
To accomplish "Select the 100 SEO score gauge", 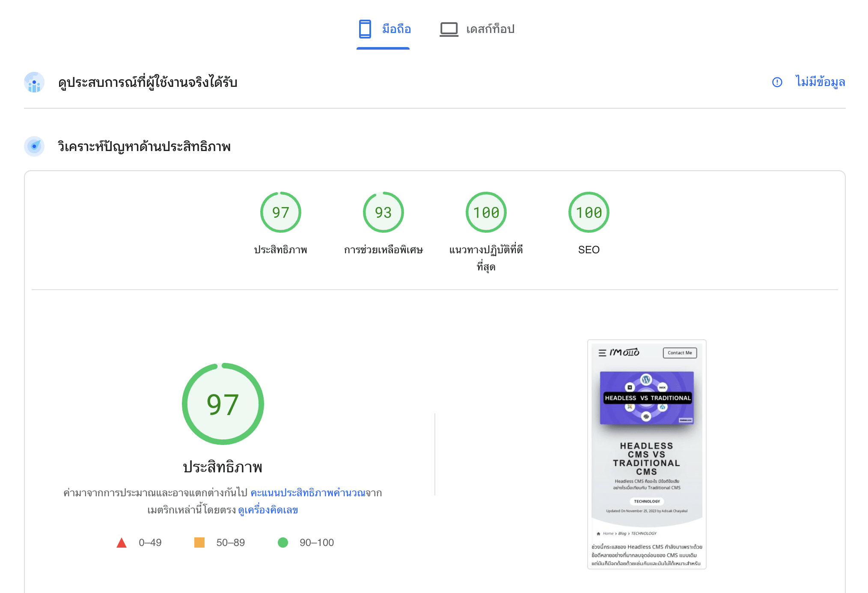I will tap(589, 213).
